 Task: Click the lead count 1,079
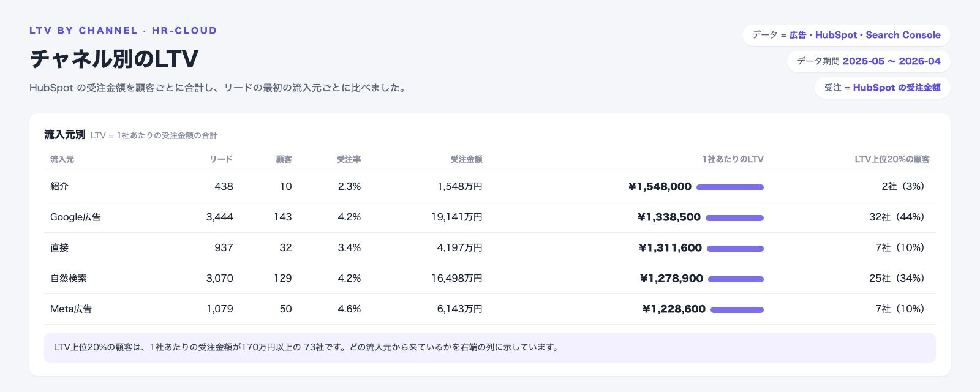point(220,309)
